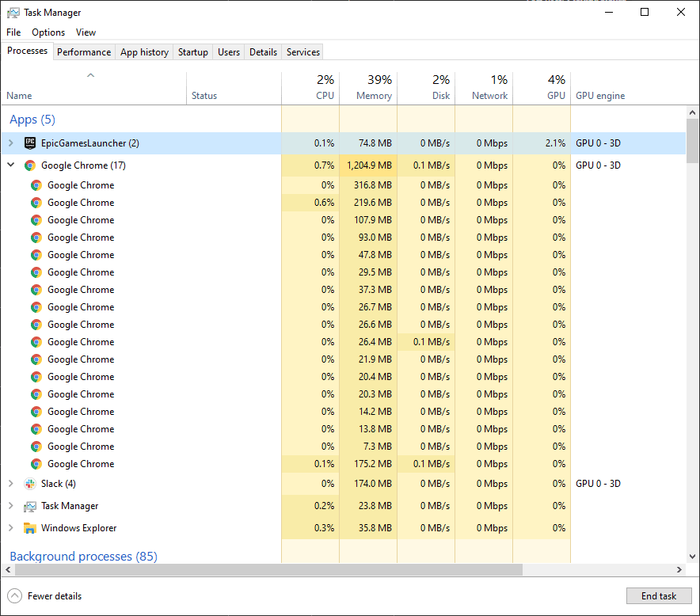Expand the Task Manager process row
This screenshot has width=700, height=616.
pyautogui.click(x=11, y=506)
